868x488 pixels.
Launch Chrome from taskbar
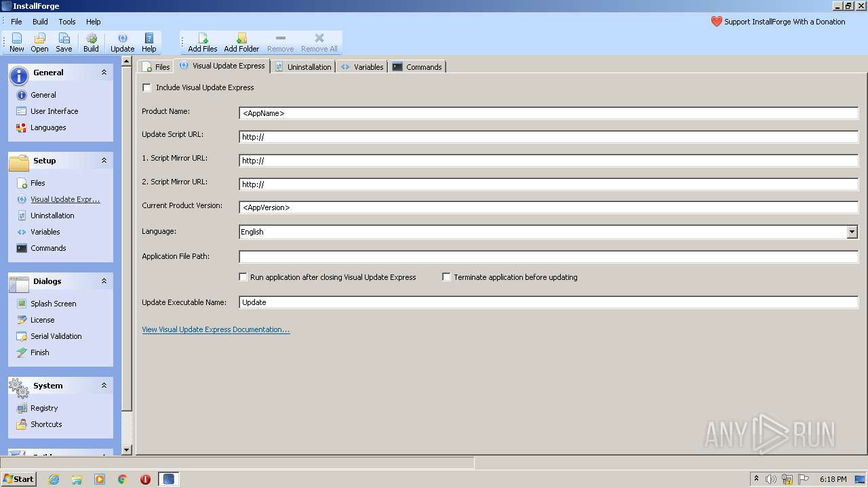pos(123,479)
